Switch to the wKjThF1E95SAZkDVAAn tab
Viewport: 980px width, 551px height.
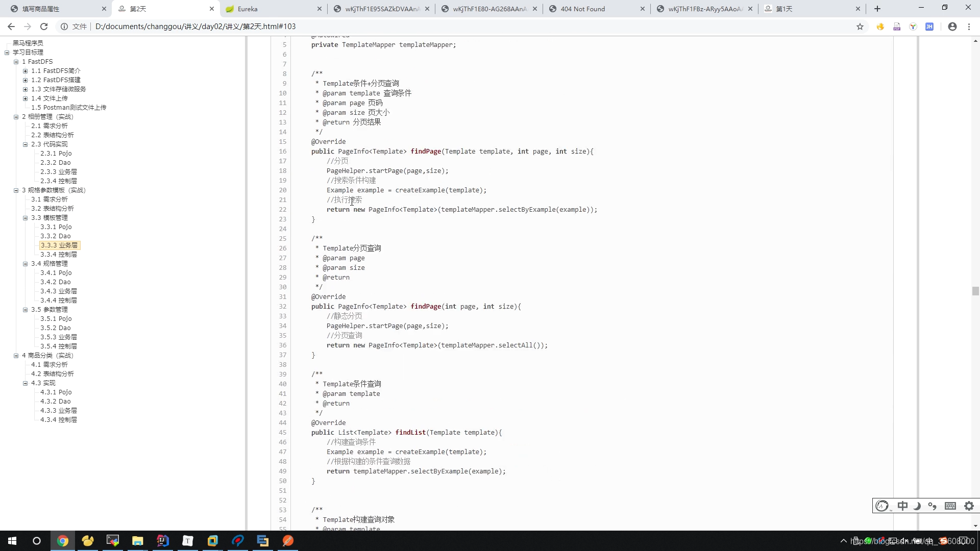tap(380, 9)
